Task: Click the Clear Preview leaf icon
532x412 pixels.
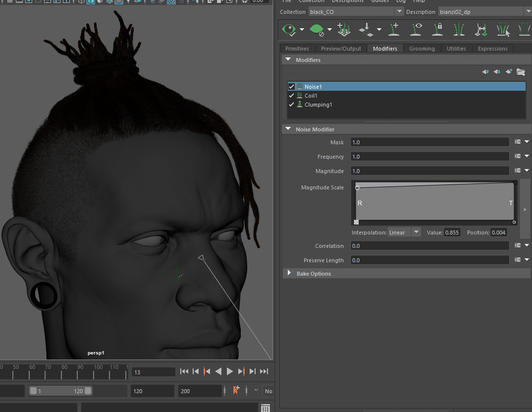Action: click(x=317, y=30)
